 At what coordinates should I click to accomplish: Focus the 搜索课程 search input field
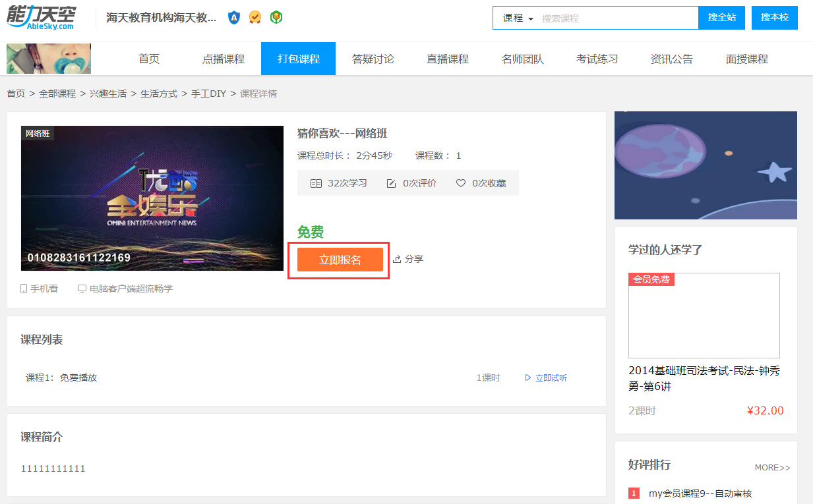(617, 18)
